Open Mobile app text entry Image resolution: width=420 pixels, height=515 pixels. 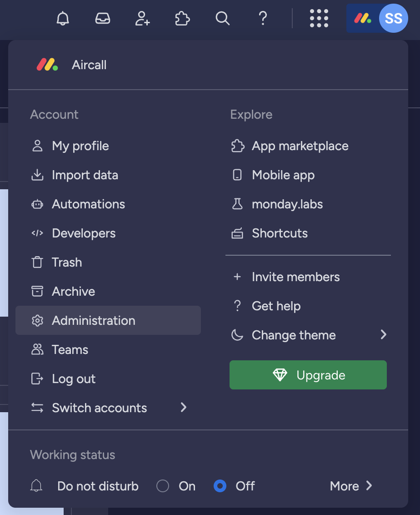283,176
